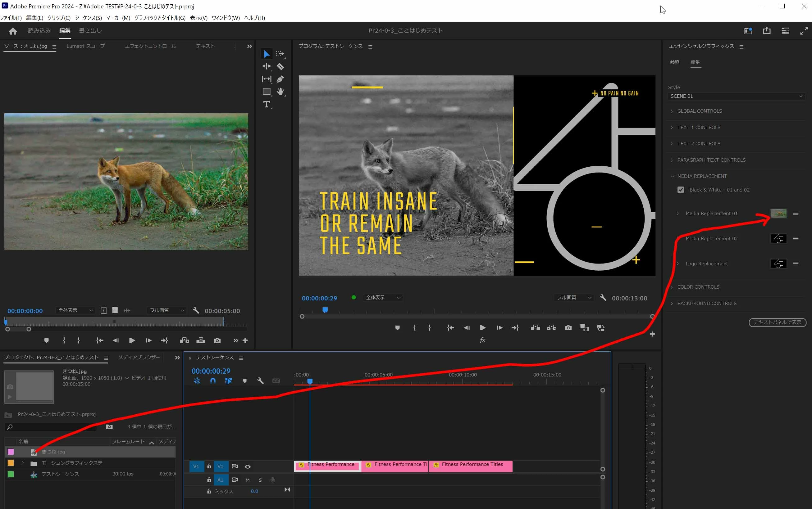Viewport: 812px width, 509px height.
Task: Open Program monitor settings wrench
Action: coord(603,298)
